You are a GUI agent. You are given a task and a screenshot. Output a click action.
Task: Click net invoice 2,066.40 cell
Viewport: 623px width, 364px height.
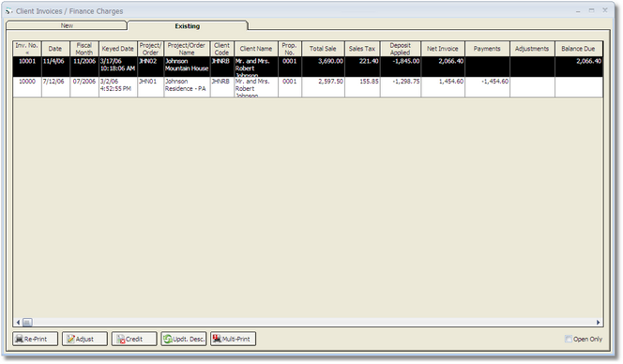[443, 67]
